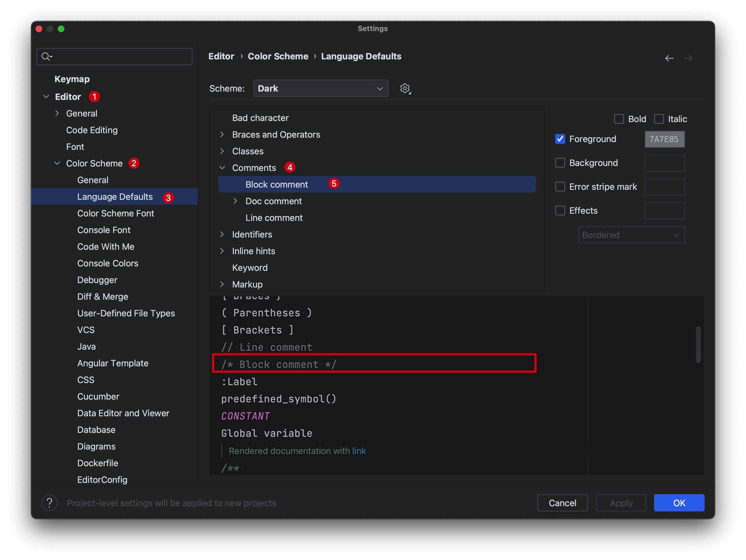Image resolution: width=746 pixels, height=560 pixels.
Task: Open scheme actions gear menu
Action: coord(405,89)
